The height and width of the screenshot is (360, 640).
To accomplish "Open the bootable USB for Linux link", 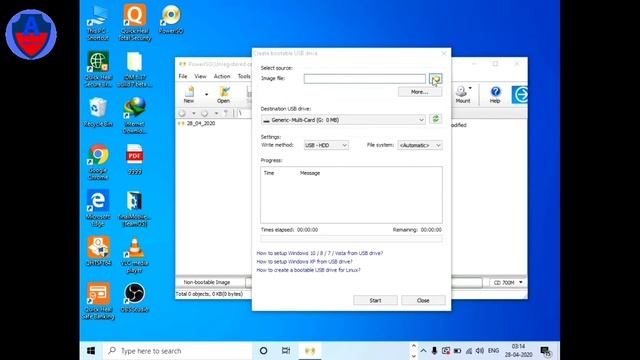I will click(x=308, y=270).
